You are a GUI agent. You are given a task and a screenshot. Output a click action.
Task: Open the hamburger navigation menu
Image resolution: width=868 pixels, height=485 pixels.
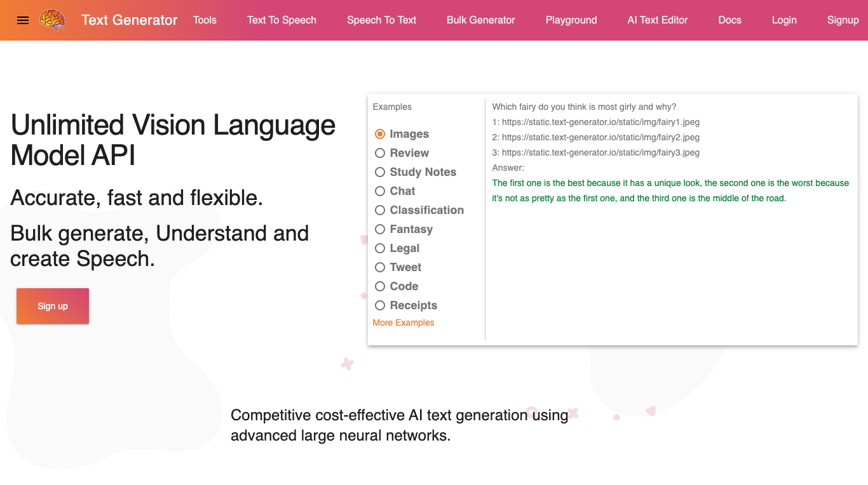tap(23, 20)
